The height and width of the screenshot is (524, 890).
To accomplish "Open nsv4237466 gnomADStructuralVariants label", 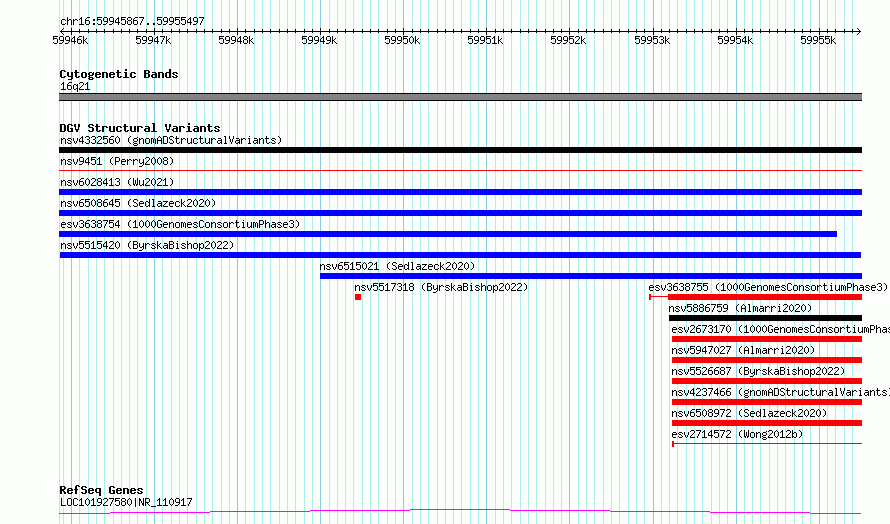I will pos(780,392).
